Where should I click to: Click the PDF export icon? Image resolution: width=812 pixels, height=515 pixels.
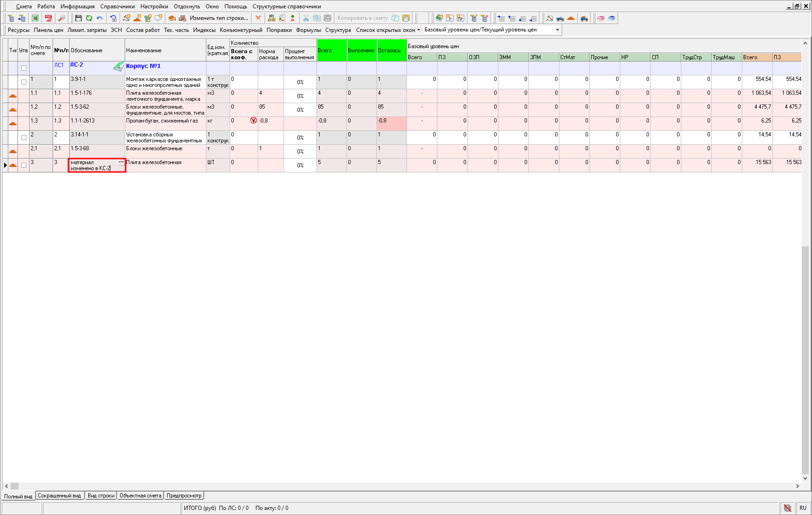click(x=48, y=18)
